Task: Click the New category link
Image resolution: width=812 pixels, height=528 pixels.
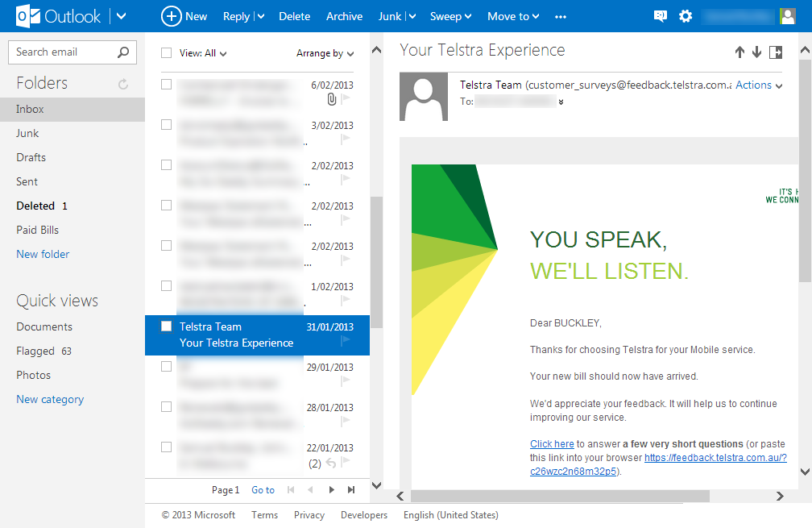Action: point(50,400)
